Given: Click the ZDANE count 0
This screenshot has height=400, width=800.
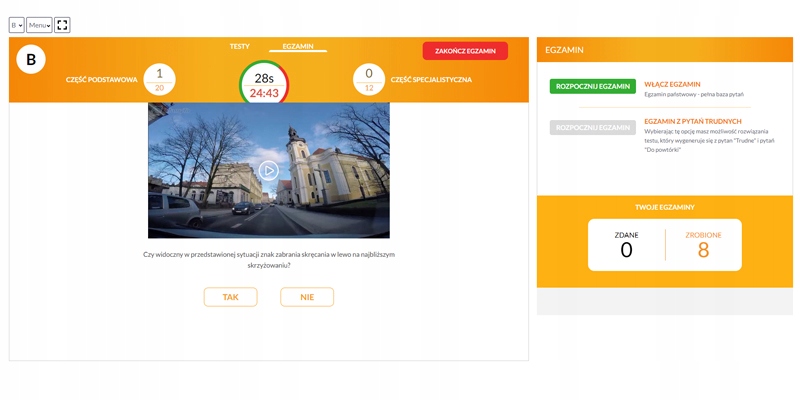Looking at the screenshot, I should 626,250.
